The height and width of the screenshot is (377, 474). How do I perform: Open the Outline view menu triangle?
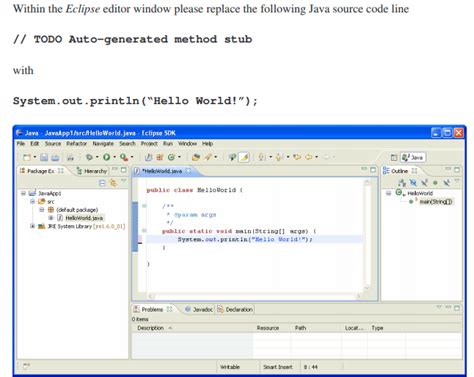click(457, 181)
